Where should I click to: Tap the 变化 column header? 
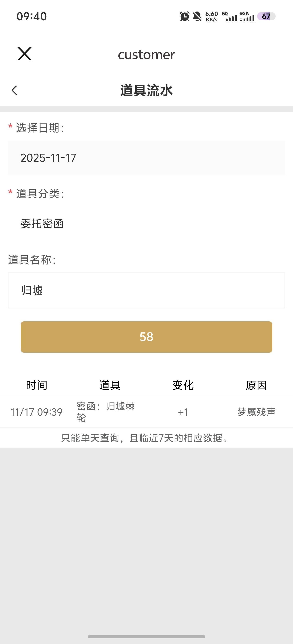183,385
